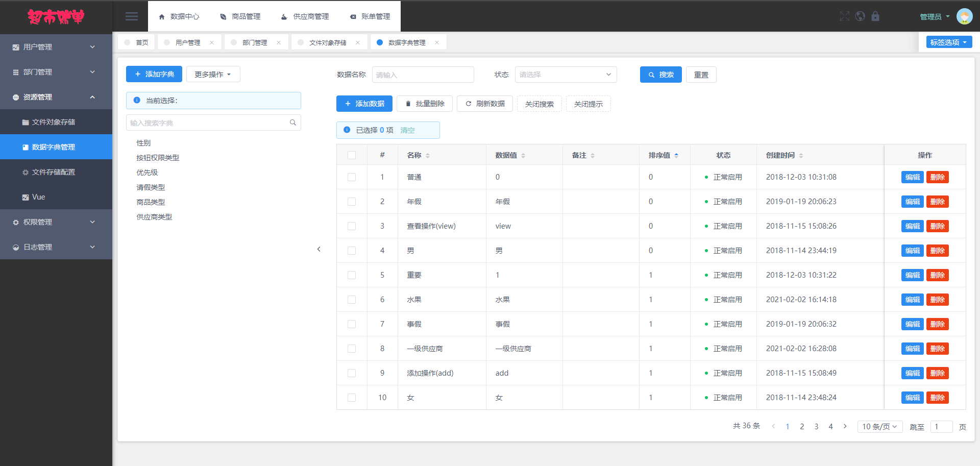This screenshot has height=466, width=980.
Task: Switch to 商品管理 top menu
Action: click(240, 16)
